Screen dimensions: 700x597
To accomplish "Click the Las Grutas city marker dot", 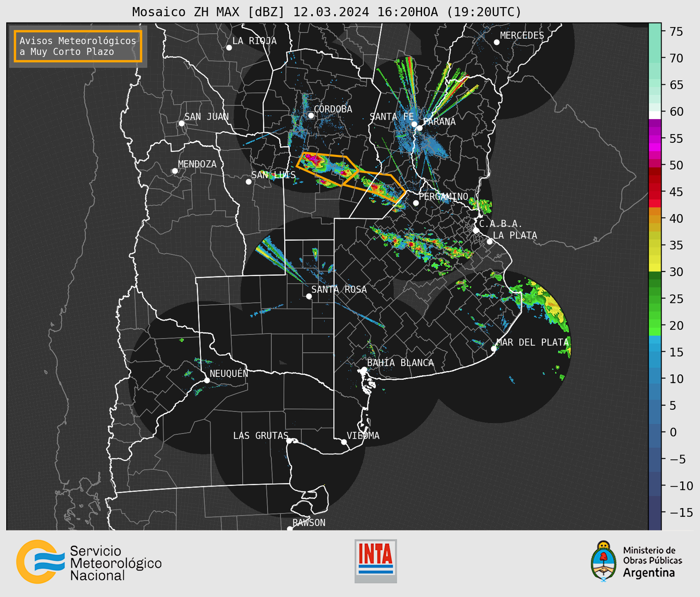I will [x=289, y=441].
